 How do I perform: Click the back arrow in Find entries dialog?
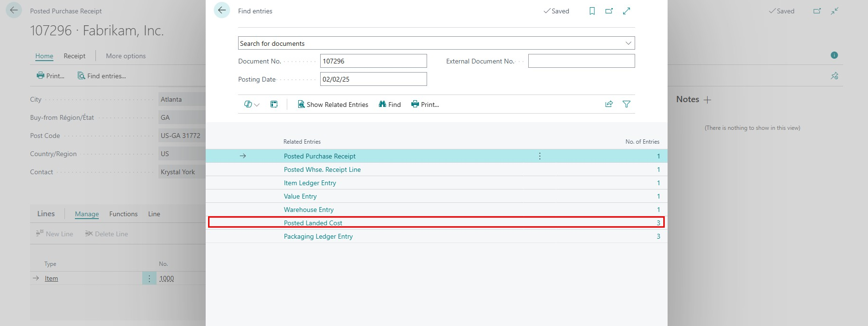click(222, 11)
